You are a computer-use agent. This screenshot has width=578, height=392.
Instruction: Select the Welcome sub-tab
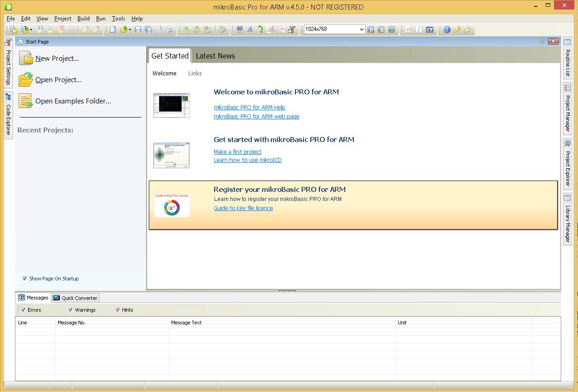point(164,73)
